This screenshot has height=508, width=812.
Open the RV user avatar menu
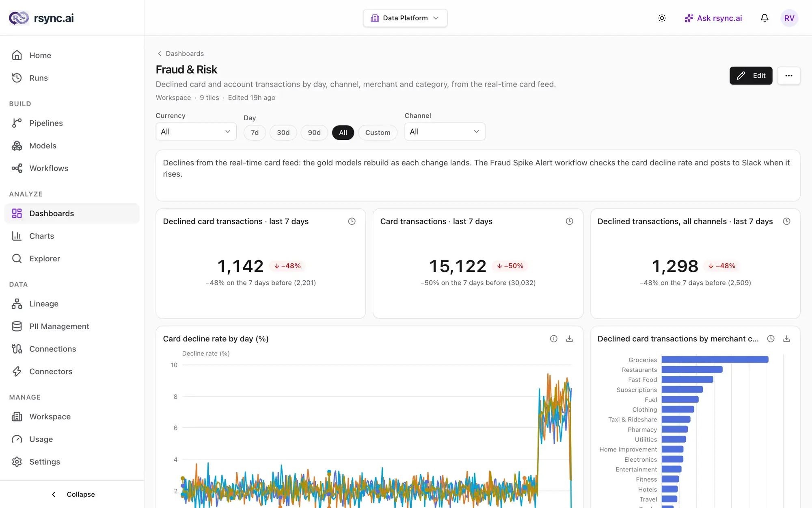789,18
